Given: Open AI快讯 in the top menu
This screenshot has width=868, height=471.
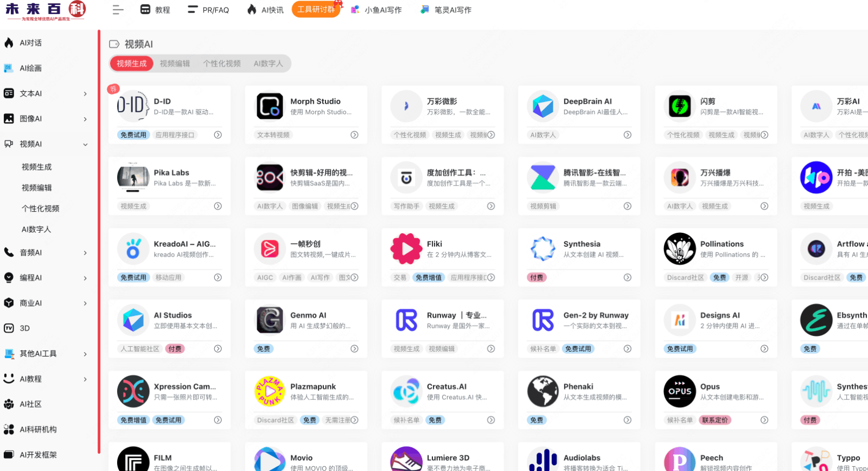Looking at the screenshot, I should (x=265, y=10).
